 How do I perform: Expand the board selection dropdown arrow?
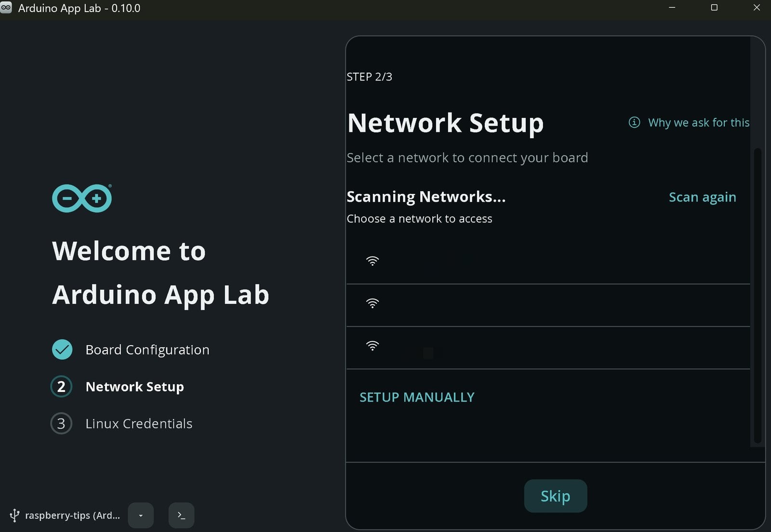[141, 515]
